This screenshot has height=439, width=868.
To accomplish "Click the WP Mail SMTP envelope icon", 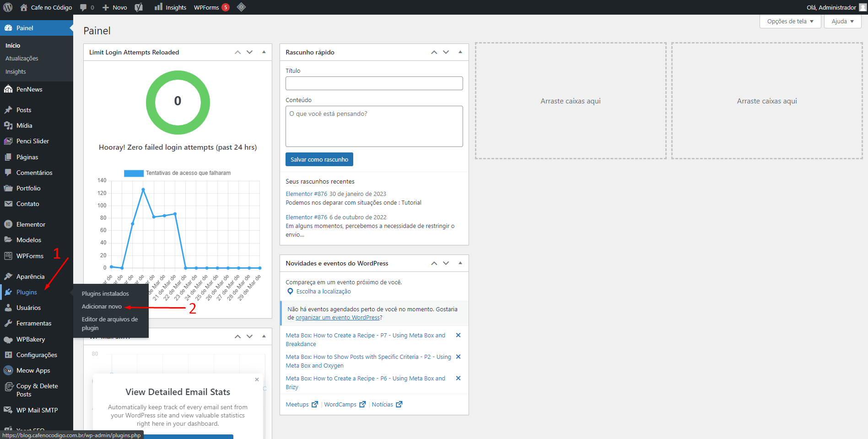I will coord(8,410).
